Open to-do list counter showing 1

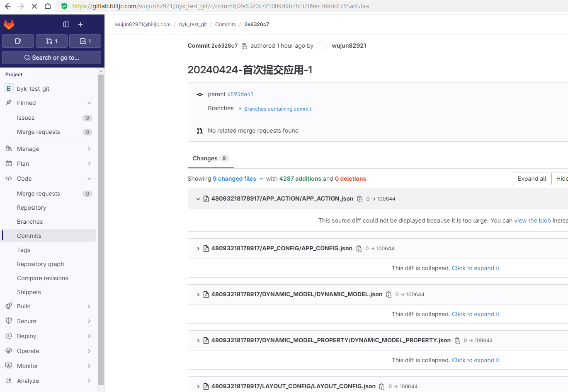(x=85, y=41)
